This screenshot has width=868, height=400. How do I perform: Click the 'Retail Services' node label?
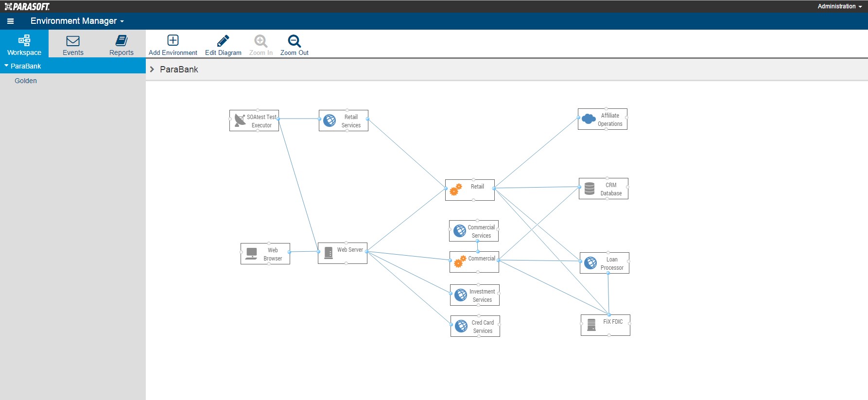pyautogui.click(x=351, y=121)
